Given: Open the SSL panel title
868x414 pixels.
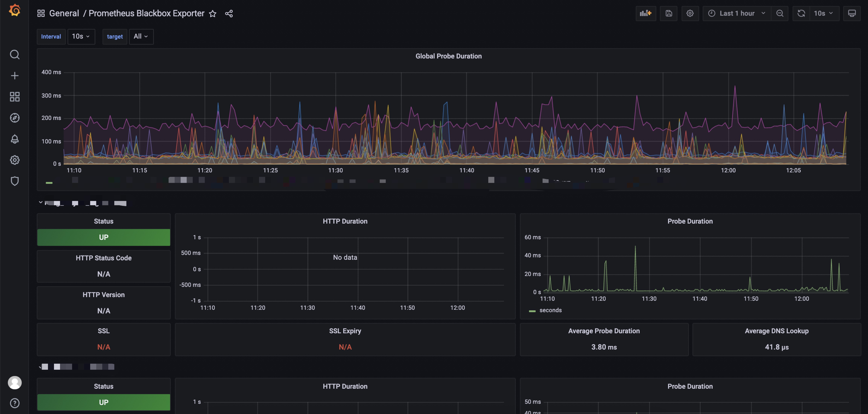Looking at the screenshot, I should pos(103,331).
